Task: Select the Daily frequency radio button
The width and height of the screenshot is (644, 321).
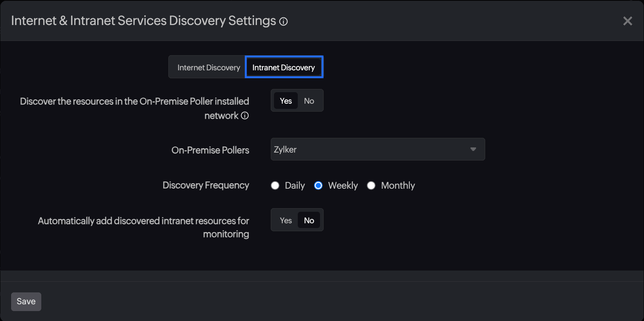Action: click(x=275, y=186)
